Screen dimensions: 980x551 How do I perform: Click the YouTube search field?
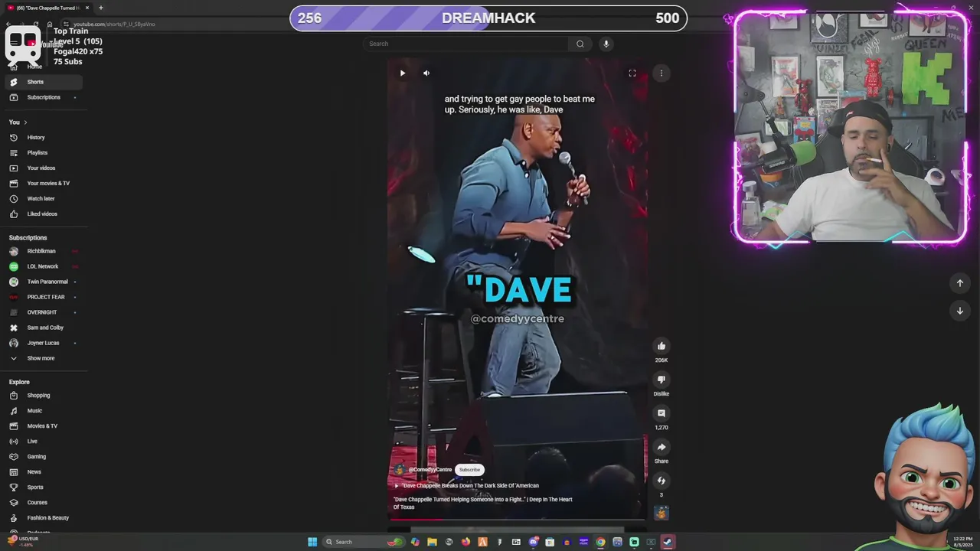467,44
